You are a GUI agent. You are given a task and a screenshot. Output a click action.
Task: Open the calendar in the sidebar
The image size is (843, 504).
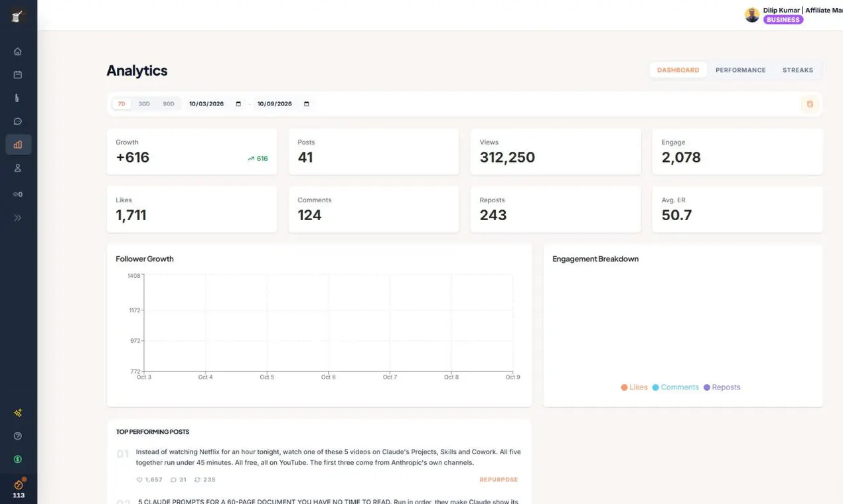pos(18,75)
